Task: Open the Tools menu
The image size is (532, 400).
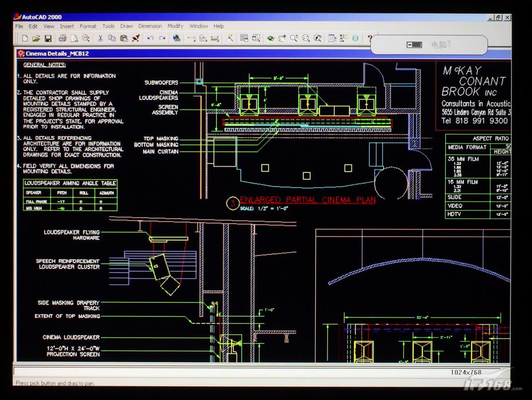Action: [109, 27]
